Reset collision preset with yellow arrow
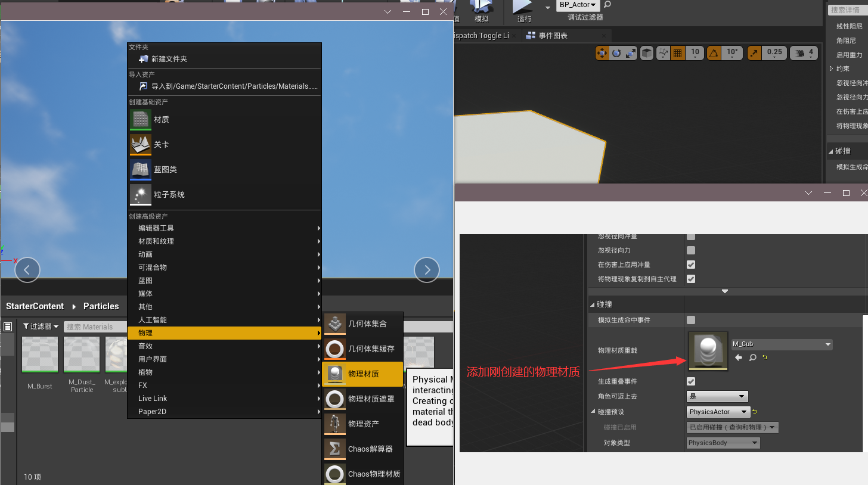The image size is (868, 485). coord(755,412)
